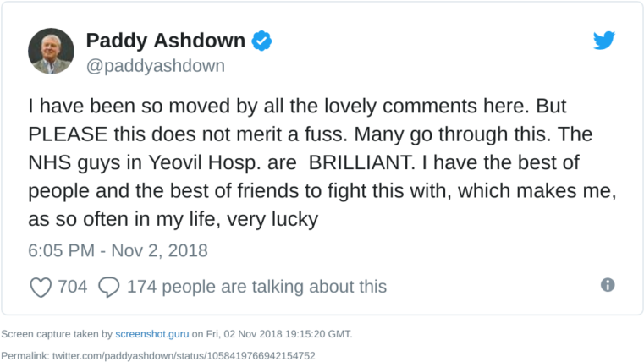Viewport: 644px width, 362px height.
Task: Open "174 people are talking about this"
Action: click(256, 288)
